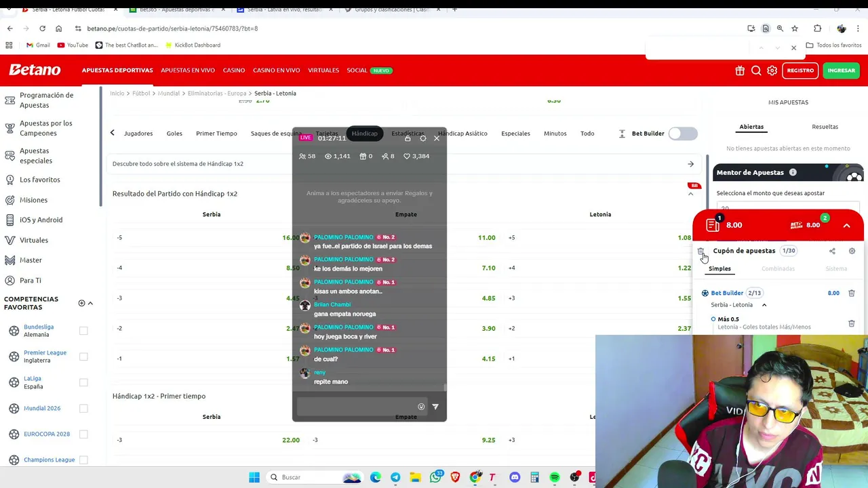
Task: Open the Betano search magnifier
Action: (x=756, y=70)
